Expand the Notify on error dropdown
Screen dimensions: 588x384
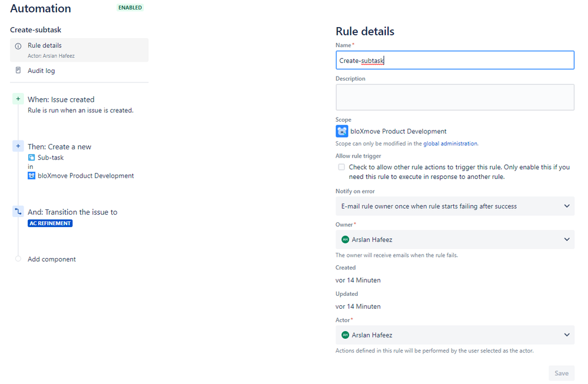454,206
